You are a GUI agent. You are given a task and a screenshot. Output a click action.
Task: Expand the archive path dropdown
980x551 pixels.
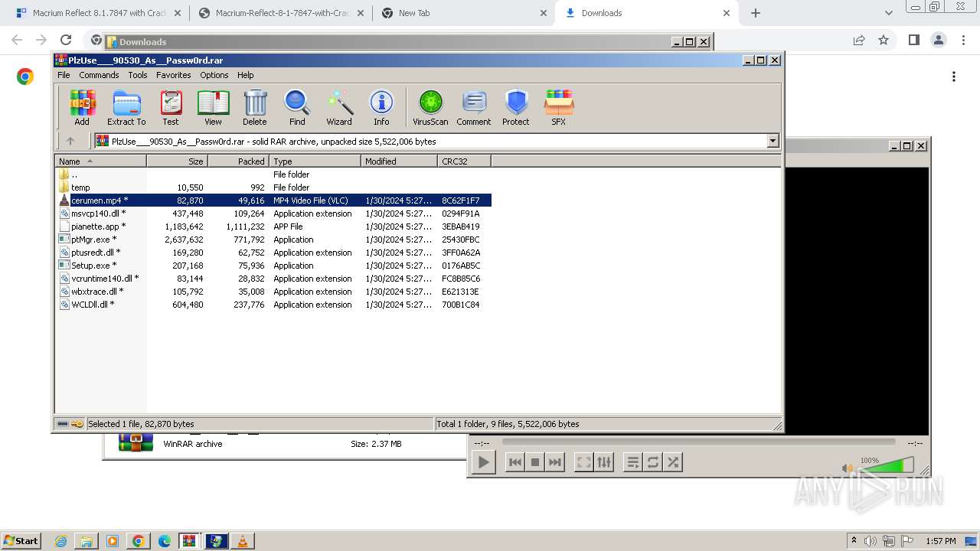pos(773,141)
